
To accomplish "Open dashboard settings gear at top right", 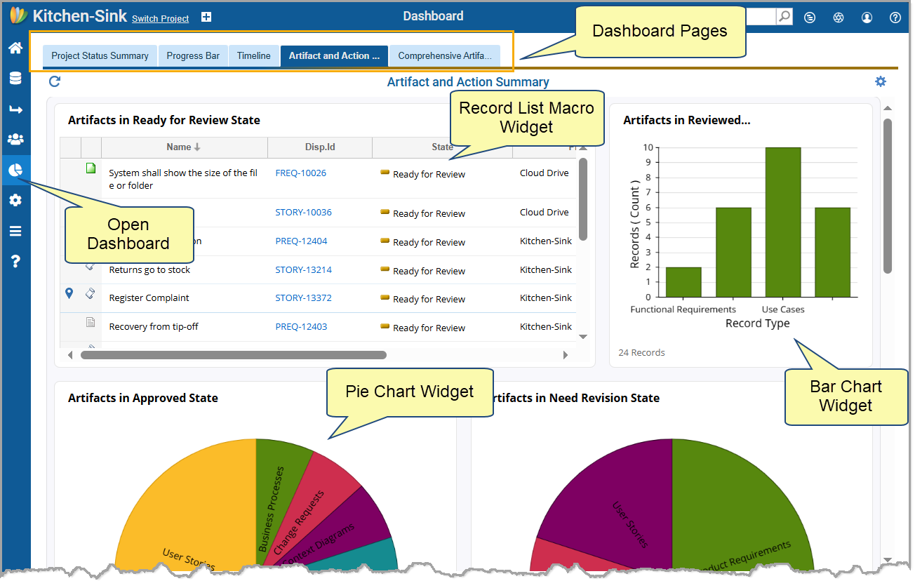I will (x=880, y=81).
